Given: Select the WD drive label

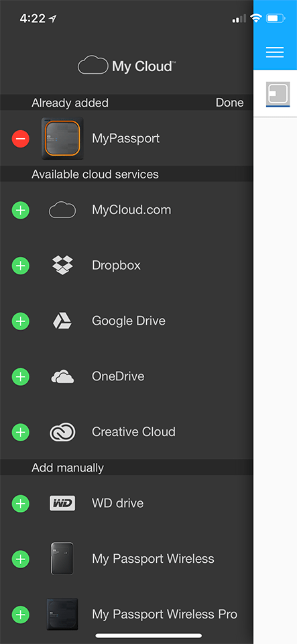Looking at the screenshot, I should pyautogui.click(x=118, y=503).
